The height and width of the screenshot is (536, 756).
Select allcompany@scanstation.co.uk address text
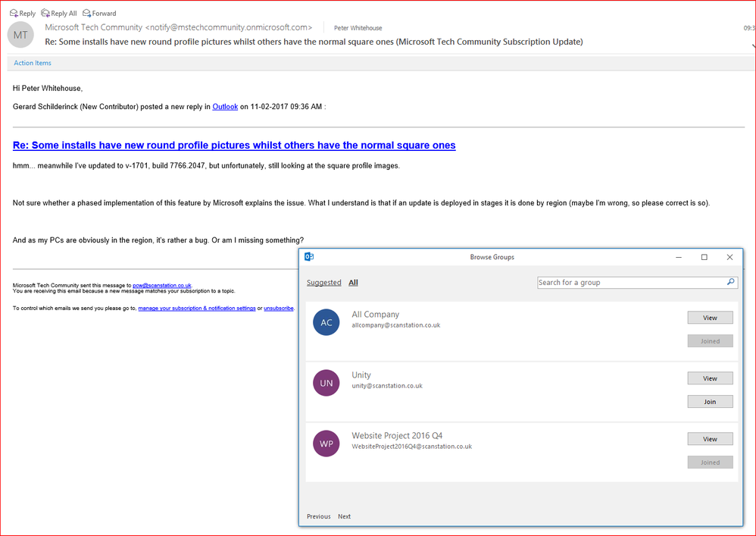pos(396,325)
